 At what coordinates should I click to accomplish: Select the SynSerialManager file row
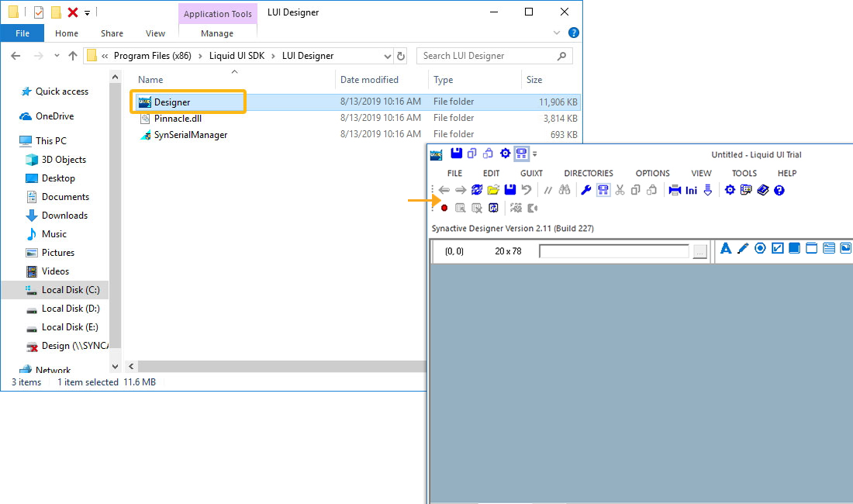pyautogui.click(x=357, y=134)
